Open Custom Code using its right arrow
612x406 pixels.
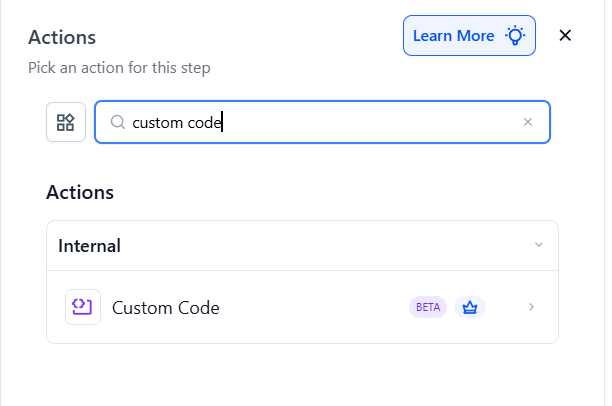532,307
